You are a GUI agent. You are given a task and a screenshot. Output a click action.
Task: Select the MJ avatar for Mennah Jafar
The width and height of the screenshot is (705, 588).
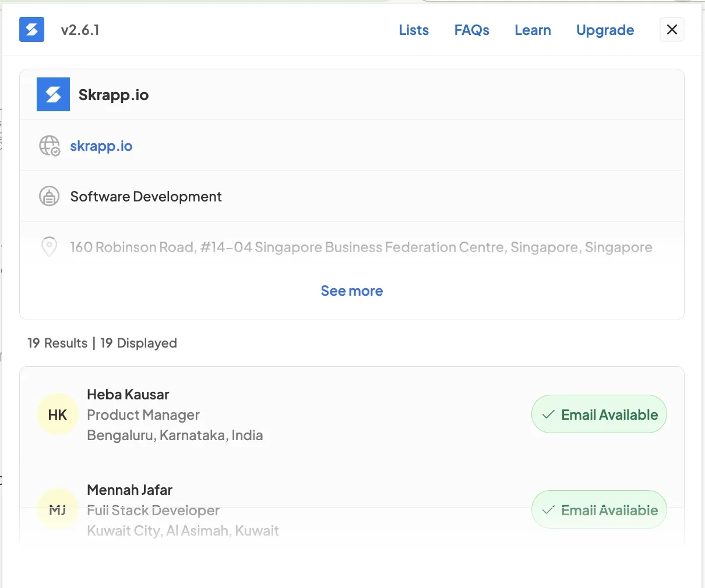(x=58, y=511)
